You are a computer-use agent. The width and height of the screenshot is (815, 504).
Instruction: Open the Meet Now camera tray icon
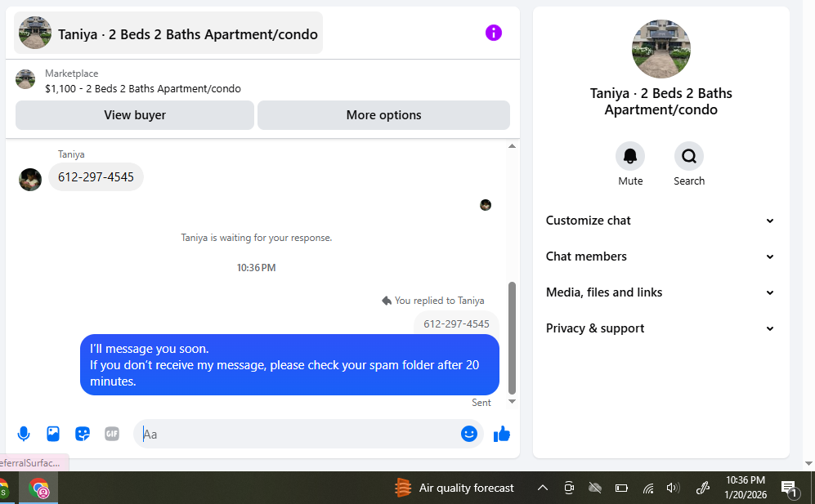coord(569,488)
